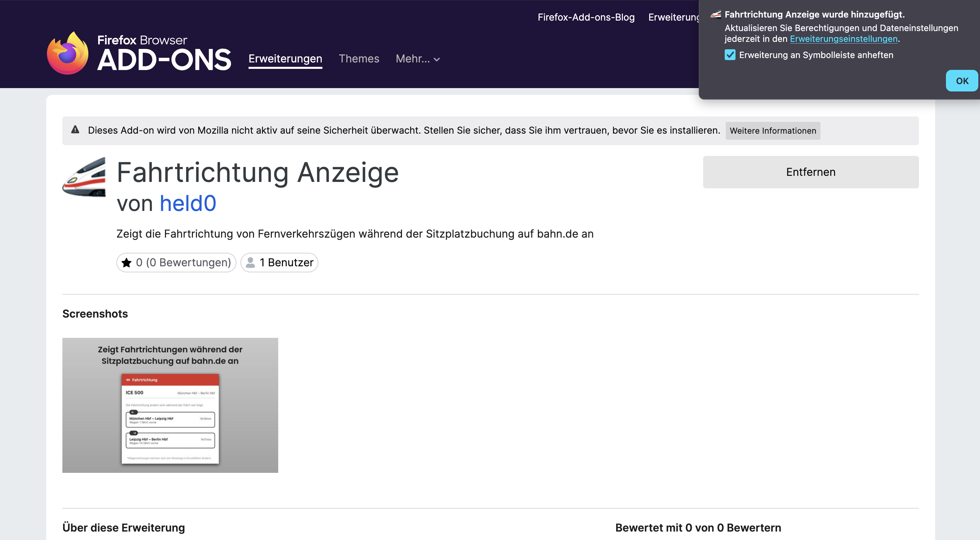Click the Weitere Informationen button
980x540 pixels.
pos(773,131)
